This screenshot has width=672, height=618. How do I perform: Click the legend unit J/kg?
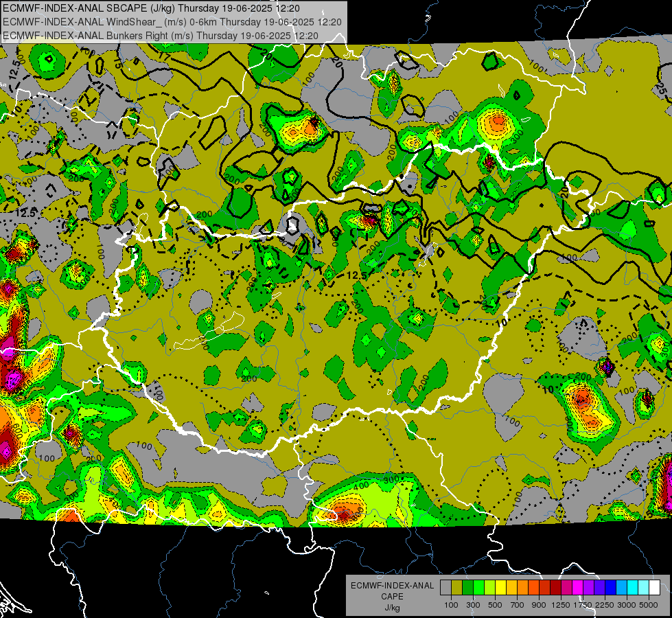pos(392,608)
